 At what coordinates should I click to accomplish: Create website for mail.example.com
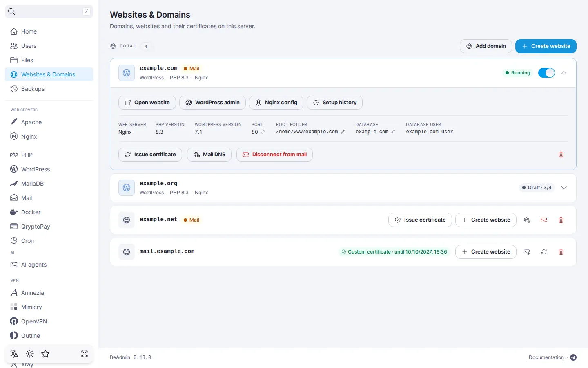[x=486, y=252]
